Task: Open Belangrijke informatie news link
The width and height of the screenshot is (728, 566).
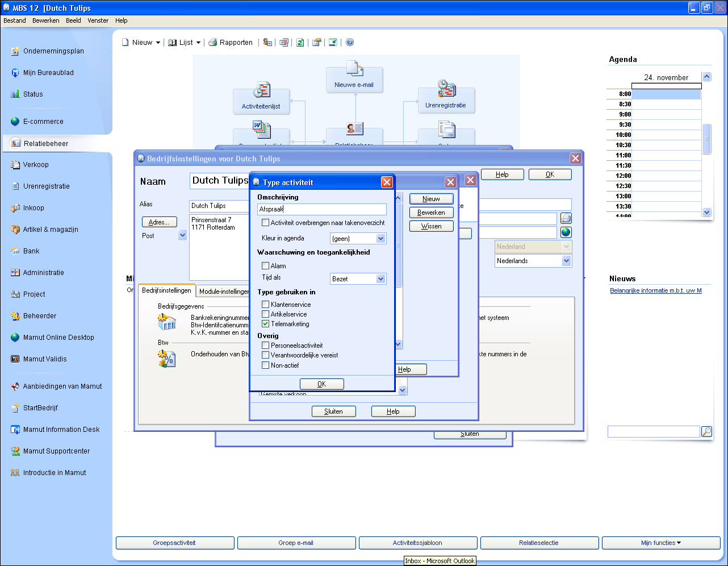Action: point(656,290)
